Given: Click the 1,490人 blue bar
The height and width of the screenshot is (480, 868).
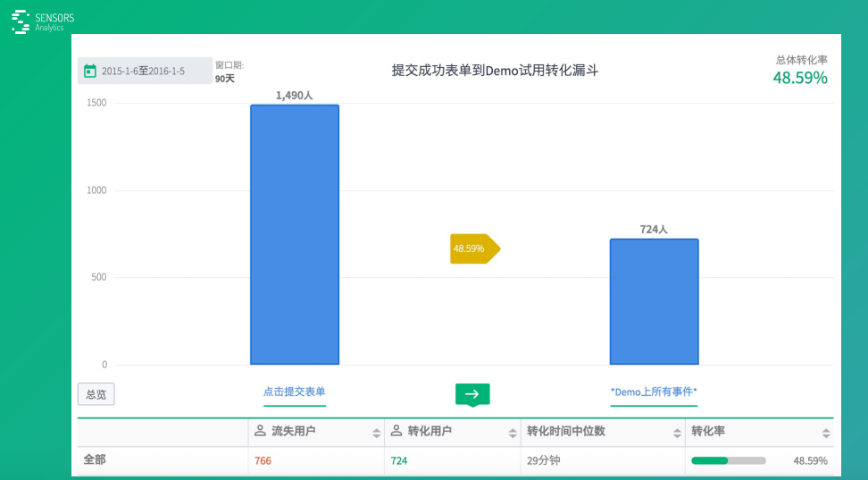Looking at the screenshot, I should pos(295,234).
